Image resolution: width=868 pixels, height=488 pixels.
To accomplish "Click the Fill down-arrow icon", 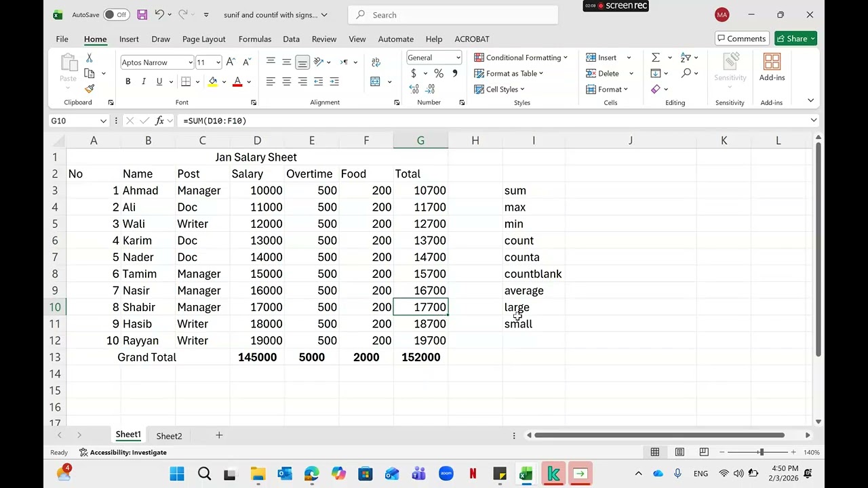I will pyautogui.click(x=655, y=73).
